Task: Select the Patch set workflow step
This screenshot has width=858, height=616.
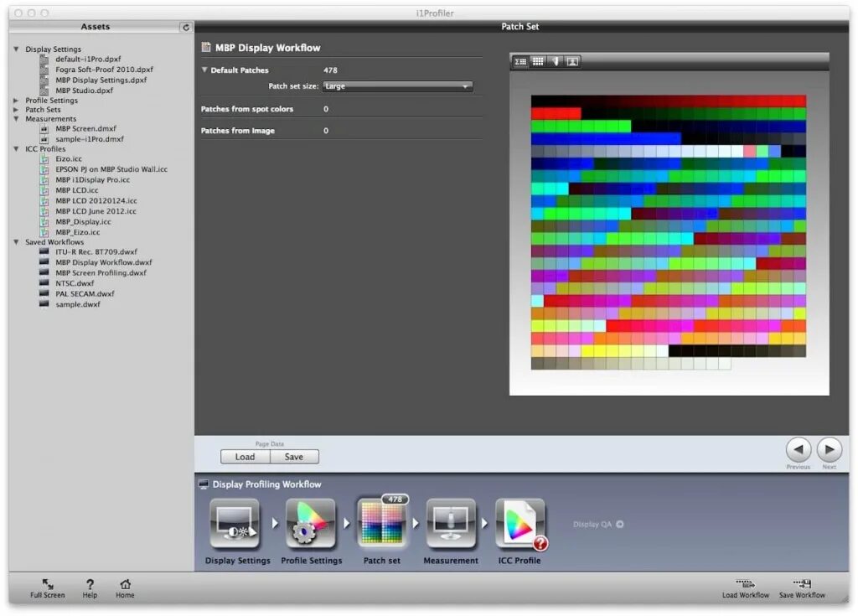Action: [x=382, y=524]
